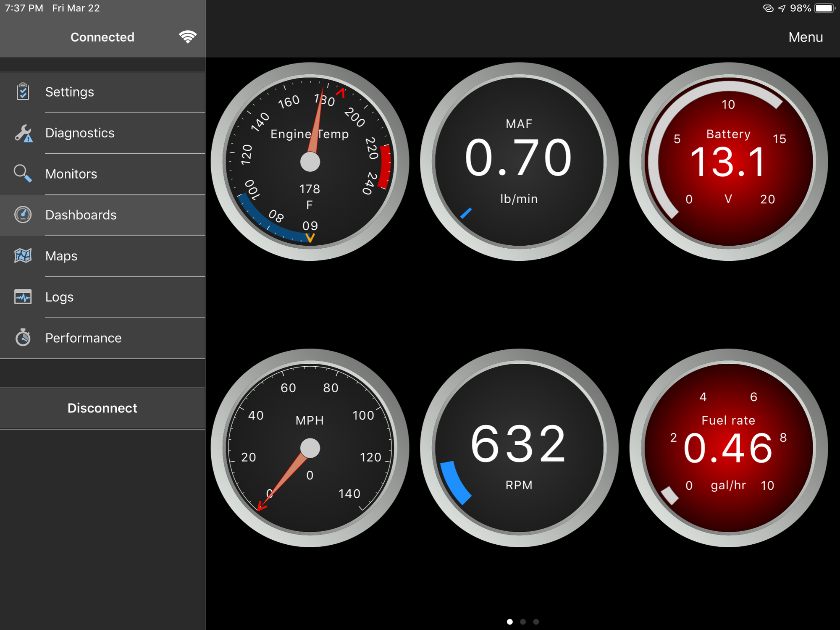Tap the Wi-Fi connection icon
840x630 pixels.
[x=187, y=37]
